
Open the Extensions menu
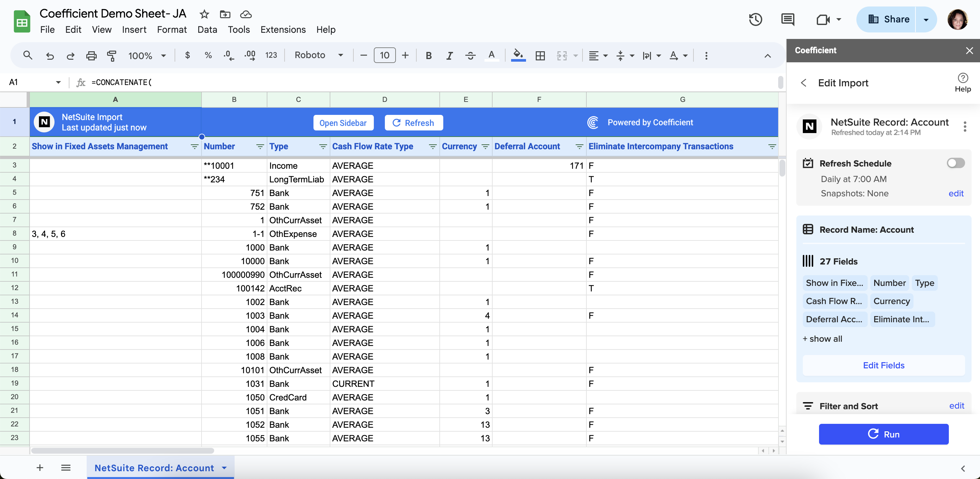283,30
